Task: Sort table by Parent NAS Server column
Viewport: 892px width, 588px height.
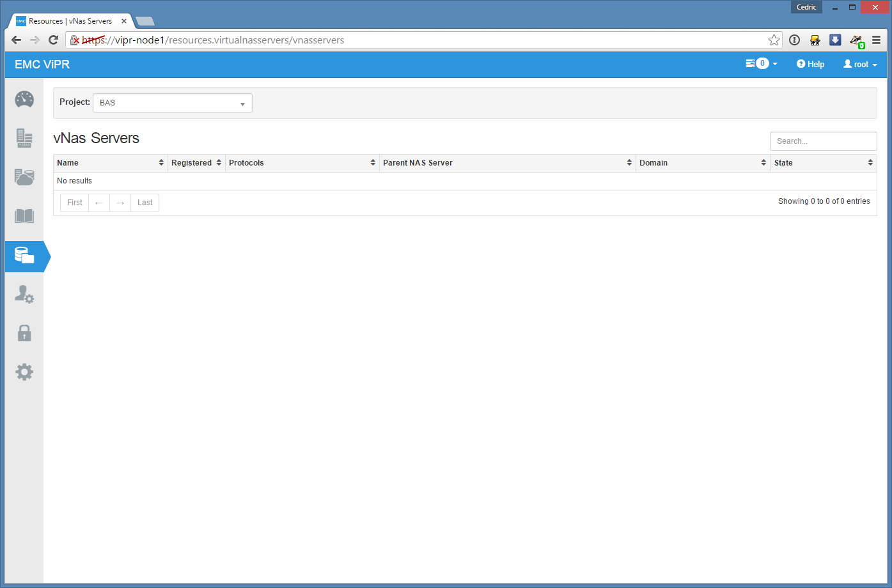Action: 507,163
